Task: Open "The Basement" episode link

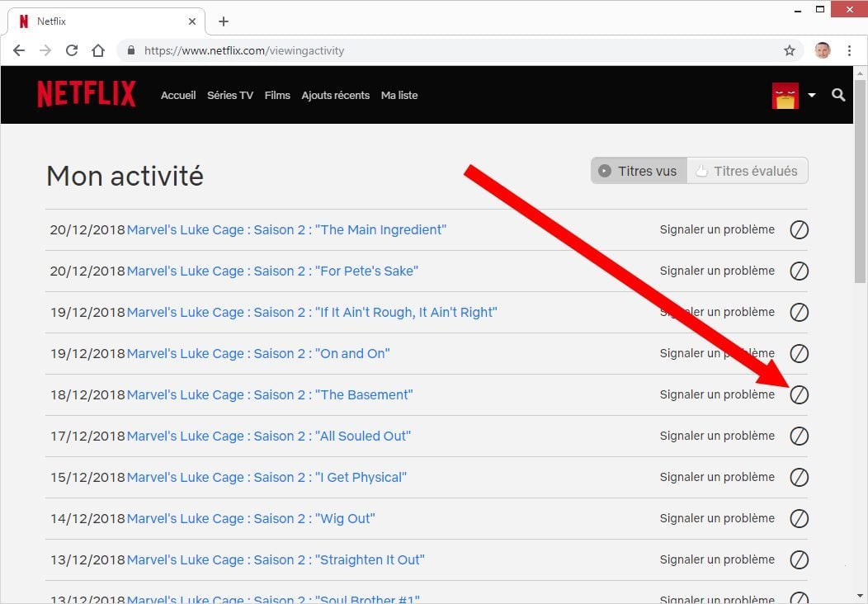Action: 270,394
